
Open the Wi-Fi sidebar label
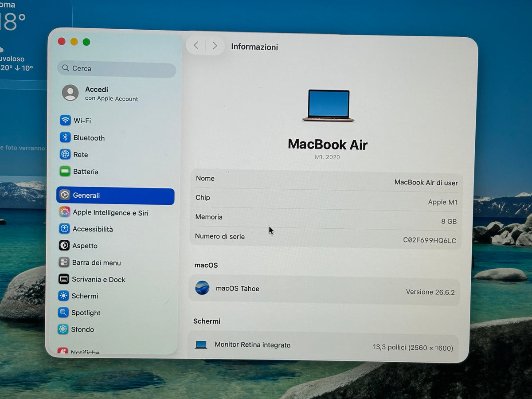[82, 121]
